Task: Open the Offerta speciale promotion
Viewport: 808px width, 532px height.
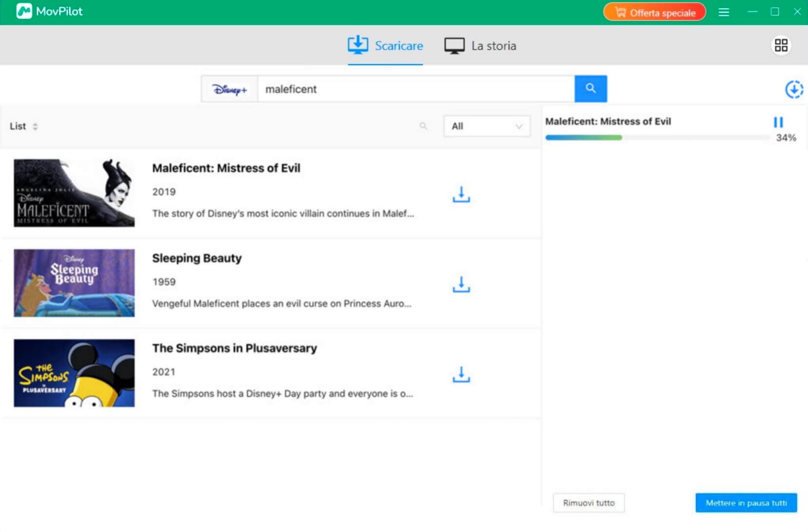Action: pos(655,12)
